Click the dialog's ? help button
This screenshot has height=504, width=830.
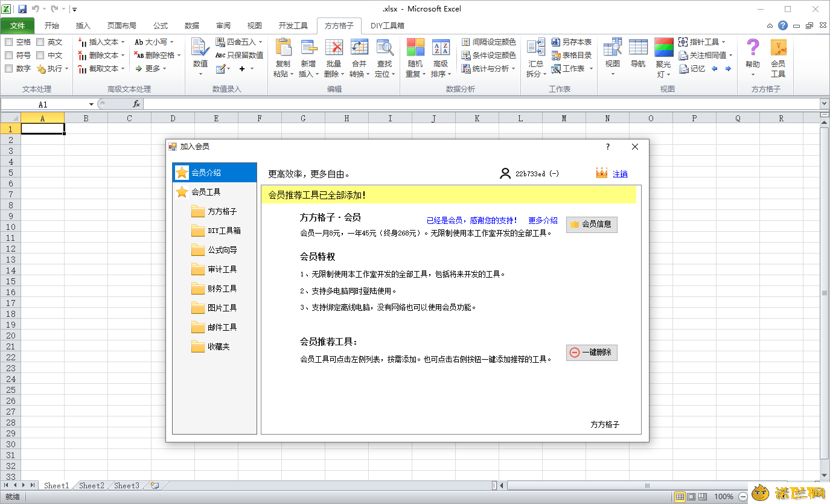pyautogui.click(x=608, y=147)
